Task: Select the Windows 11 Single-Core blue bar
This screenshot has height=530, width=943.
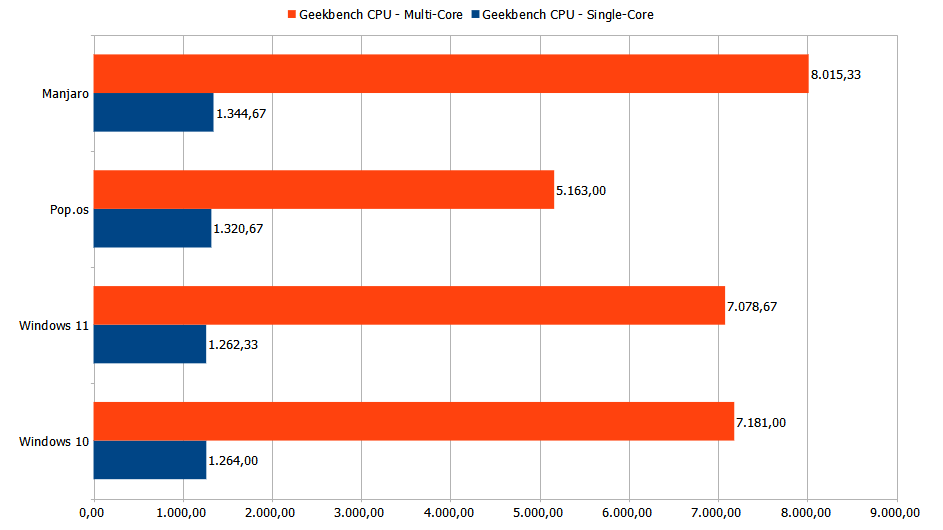Action: pyautogui.click(x=150, y=344)
